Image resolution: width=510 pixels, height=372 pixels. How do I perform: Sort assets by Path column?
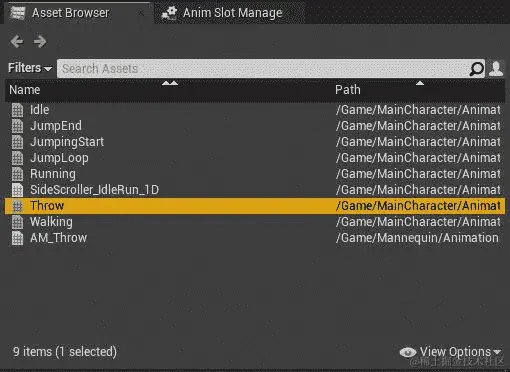pyautogui.click(x=348, y=90)
